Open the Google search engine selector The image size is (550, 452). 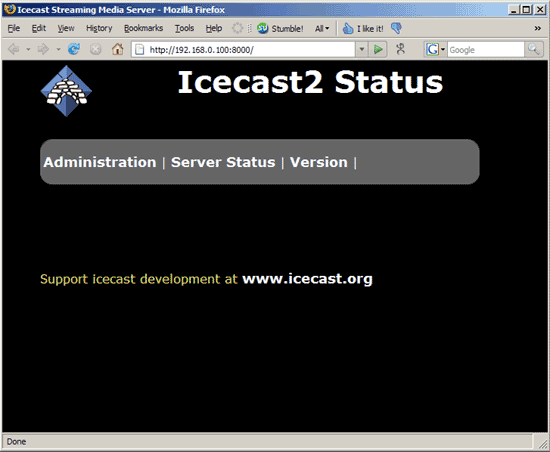click(435, 49)
